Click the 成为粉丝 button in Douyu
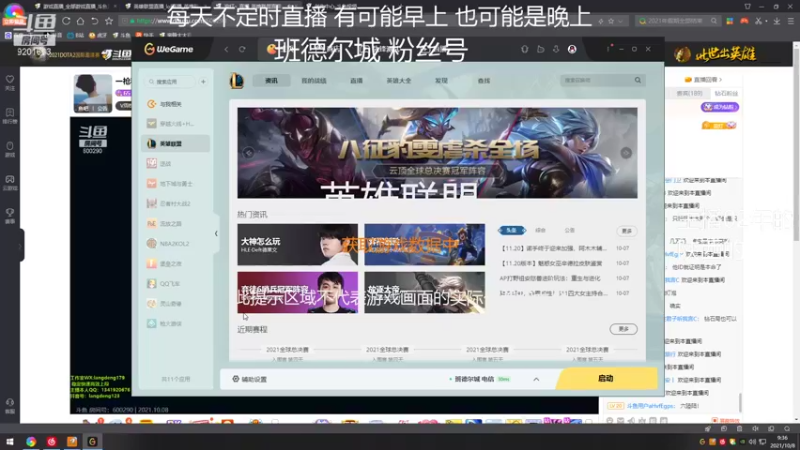Image resolution: width=800 pixels, height=450 pixels. [720, 107]
